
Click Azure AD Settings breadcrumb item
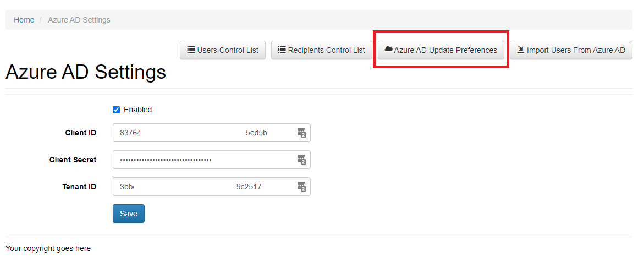[x=79, y=20]
